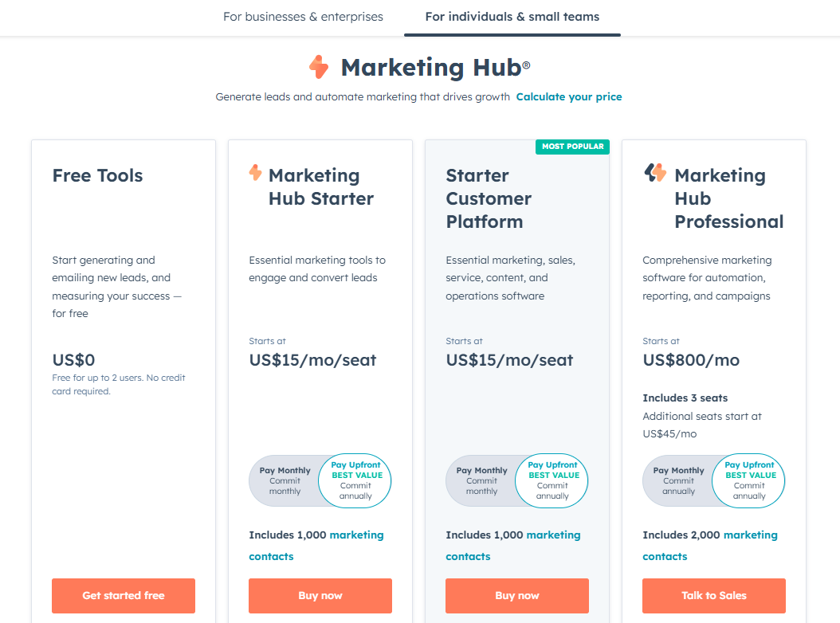Switch to the For businesses & enterprises tab

(303, 17)
